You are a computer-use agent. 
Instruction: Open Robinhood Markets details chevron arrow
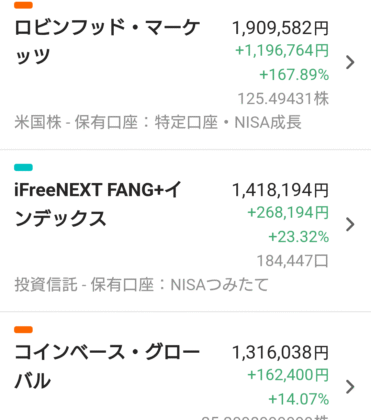[350, 62]
